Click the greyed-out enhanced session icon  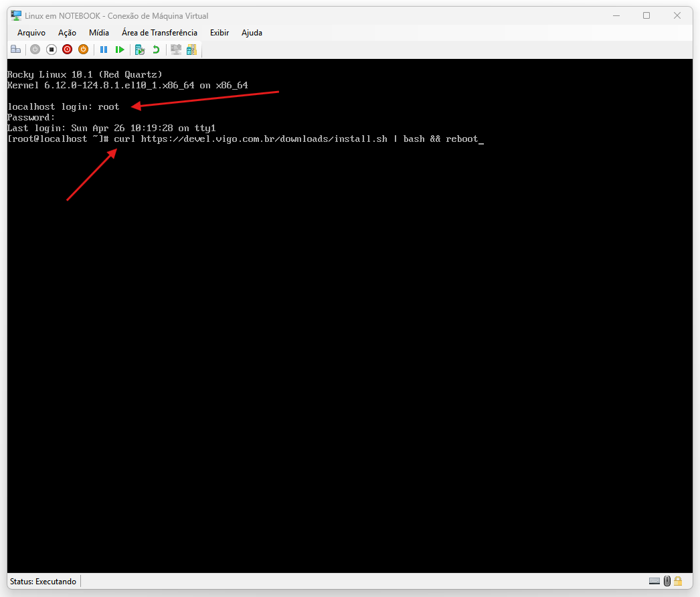point(176,50)
